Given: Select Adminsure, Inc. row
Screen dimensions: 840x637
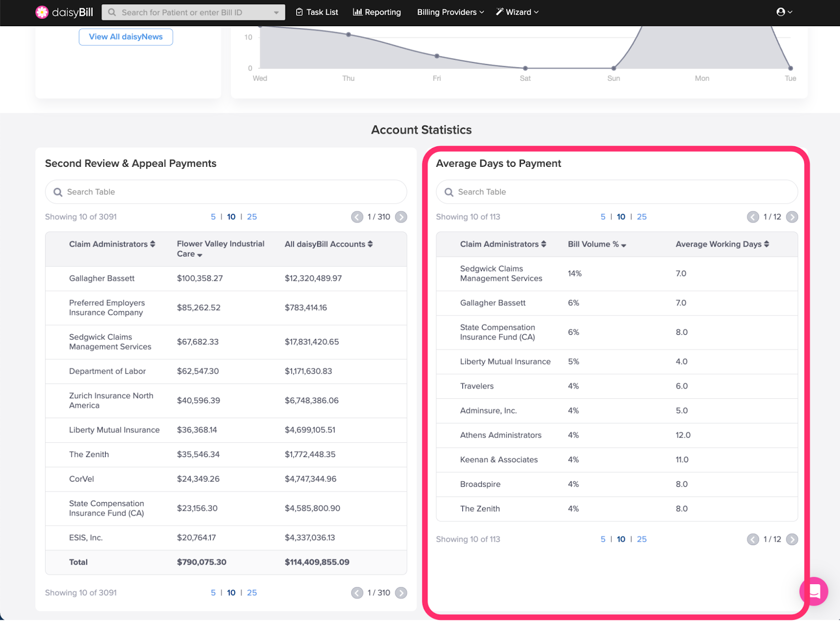Looking at the screenshot, I should coord(617,411).
